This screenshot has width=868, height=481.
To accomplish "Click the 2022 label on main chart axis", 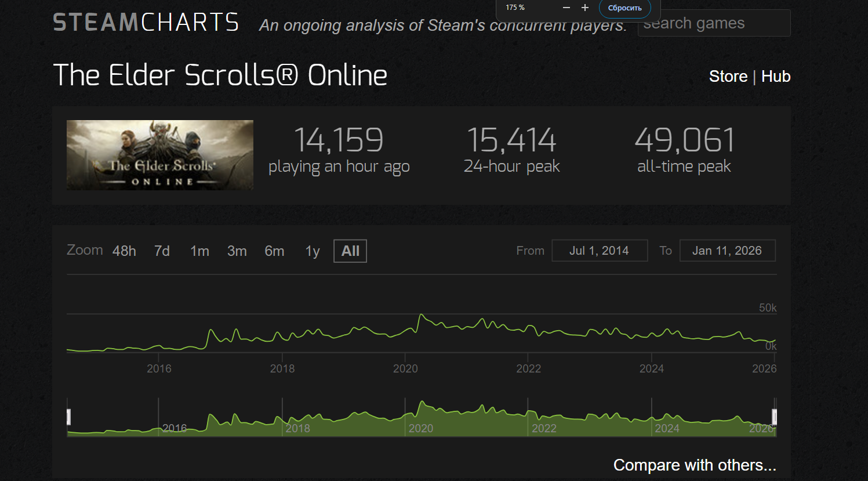I will [x=529, y=368].
